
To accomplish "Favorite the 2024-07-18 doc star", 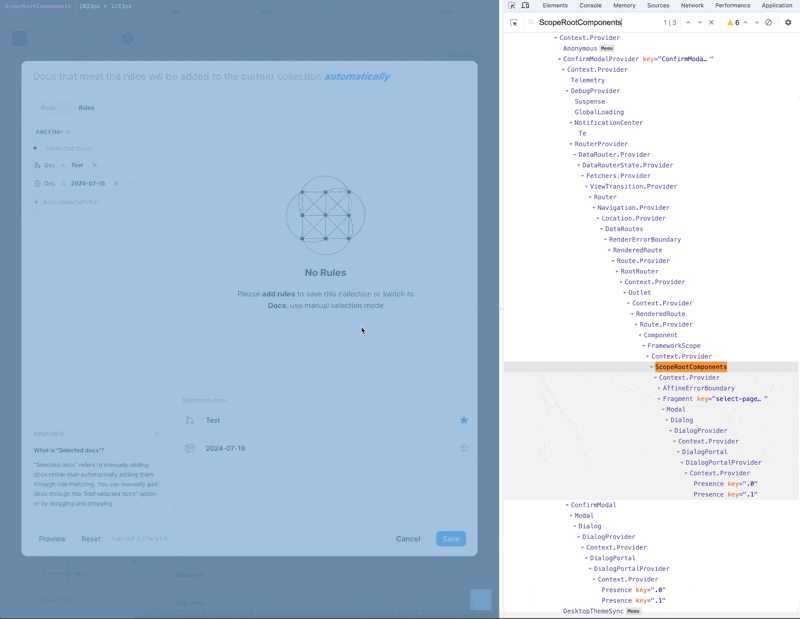I will click(x=464, y=448).
